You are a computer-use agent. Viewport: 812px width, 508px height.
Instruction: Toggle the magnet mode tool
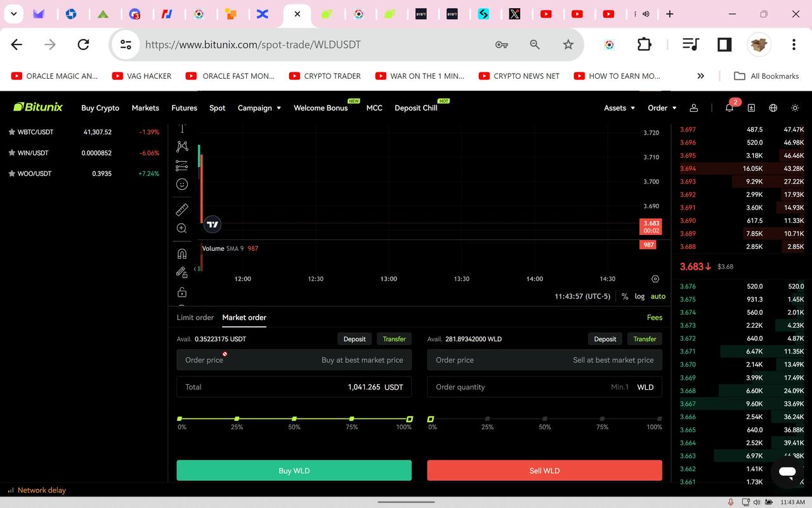[x=182, y=253]
